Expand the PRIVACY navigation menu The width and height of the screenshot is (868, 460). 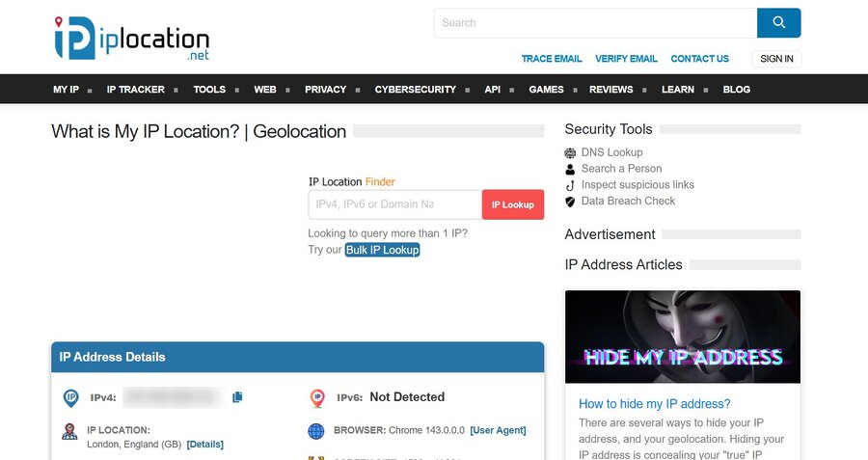pos(325,90)
